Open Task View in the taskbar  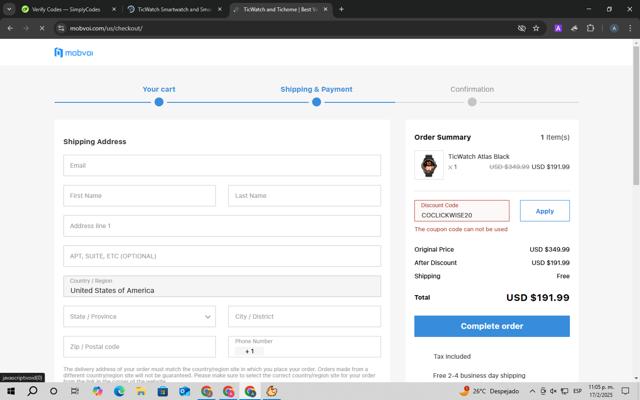point(75,391)
